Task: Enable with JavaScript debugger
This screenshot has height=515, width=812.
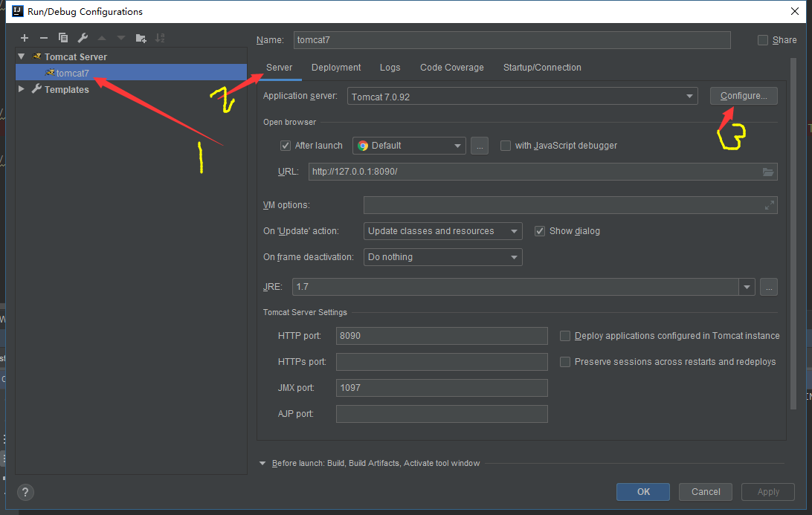Action: (x=506, y=145)
